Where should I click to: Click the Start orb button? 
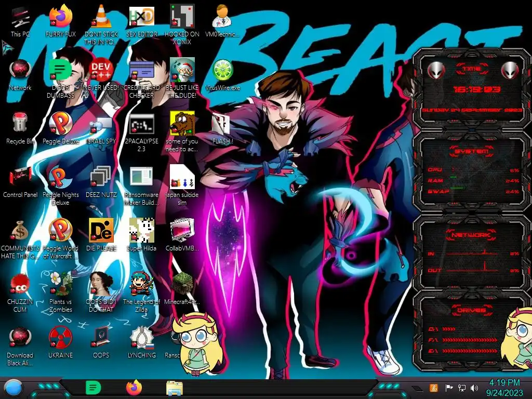(14, 388)
